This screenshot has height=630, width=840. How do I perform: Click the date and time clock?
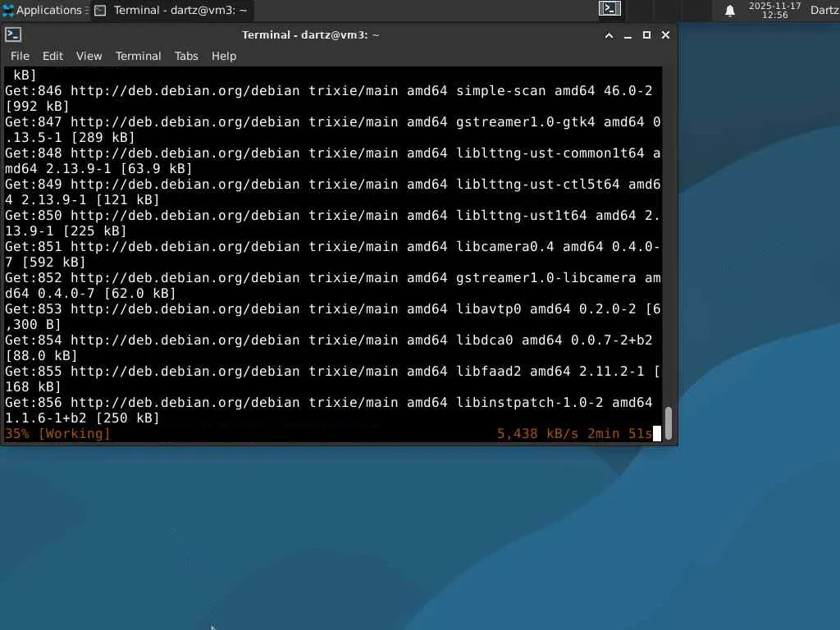point(774,10)
